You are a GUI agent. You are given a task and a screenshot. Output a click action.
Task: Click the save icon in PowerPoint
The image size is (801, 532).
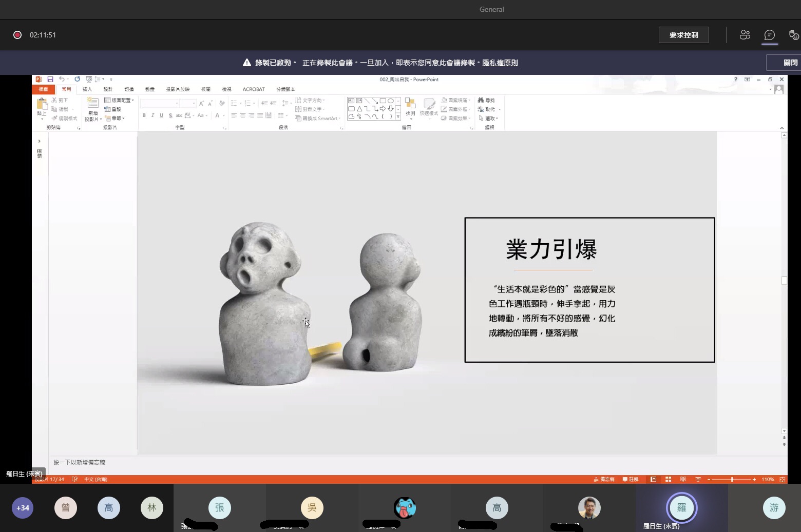pyautogui.click(x=50, y=80)
